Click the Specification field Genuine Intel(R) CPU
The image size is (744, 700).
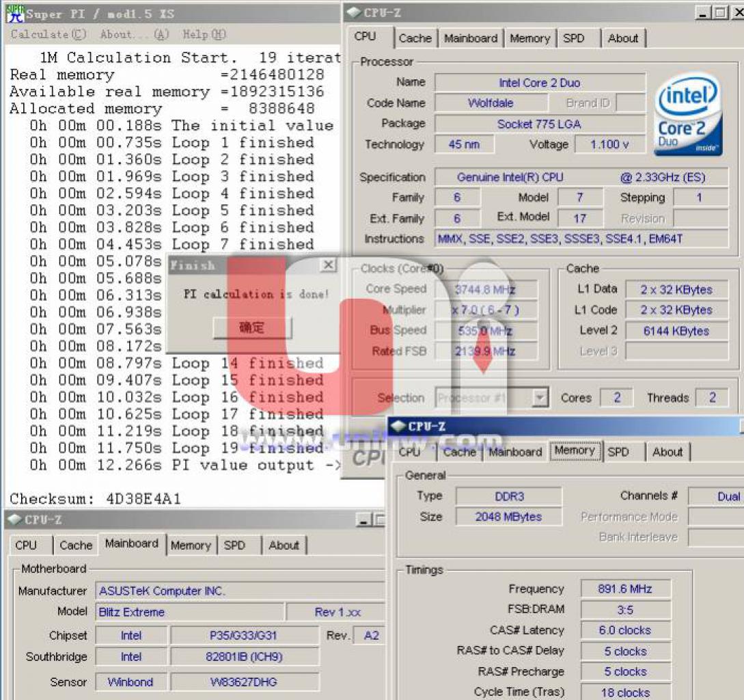[x=581, y=177]
